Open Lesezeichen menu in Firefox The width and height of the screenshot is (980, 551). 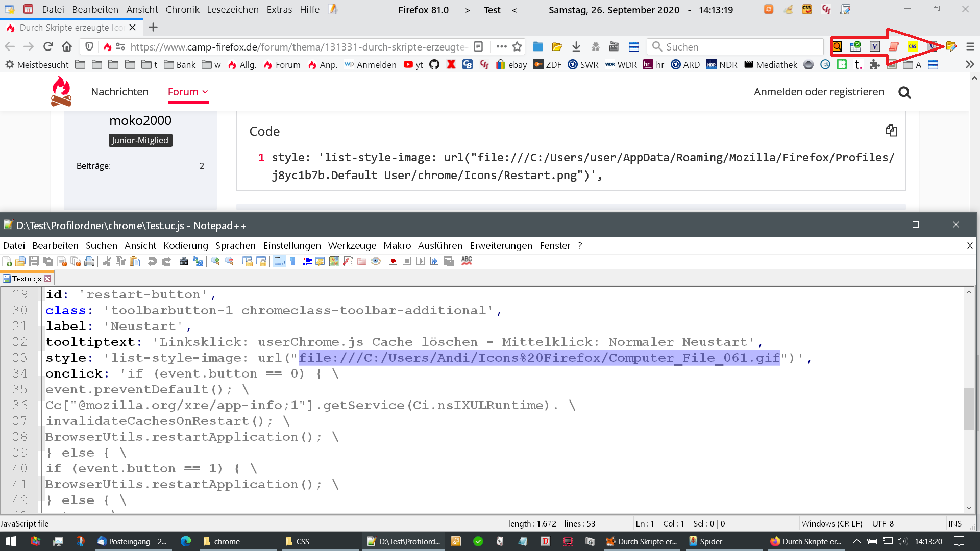pos(233,10)
